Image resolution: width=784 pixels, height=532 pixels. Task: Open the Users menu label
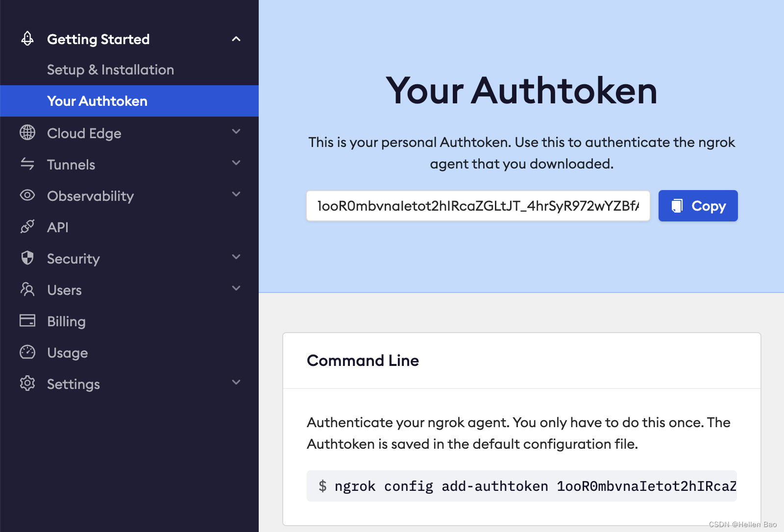tap(64, 290)
